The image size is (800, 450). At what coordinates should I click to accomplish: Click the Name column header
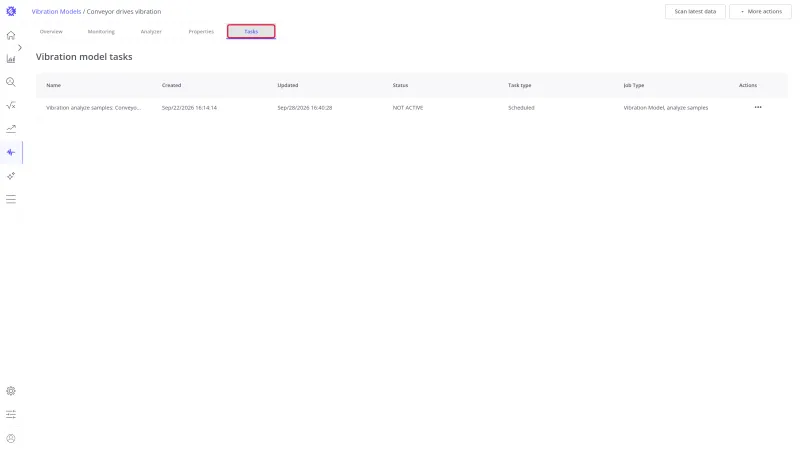tap(54, 85)
